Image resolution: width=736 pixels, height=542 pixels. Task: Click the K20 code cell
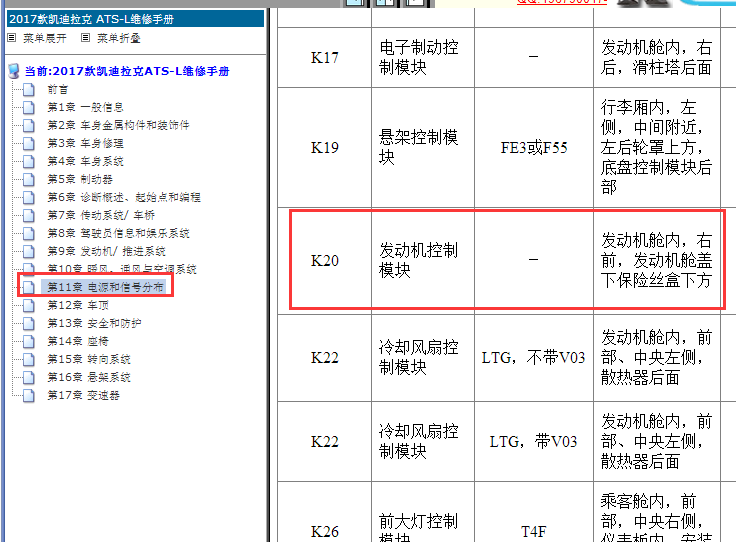[324, 260]
